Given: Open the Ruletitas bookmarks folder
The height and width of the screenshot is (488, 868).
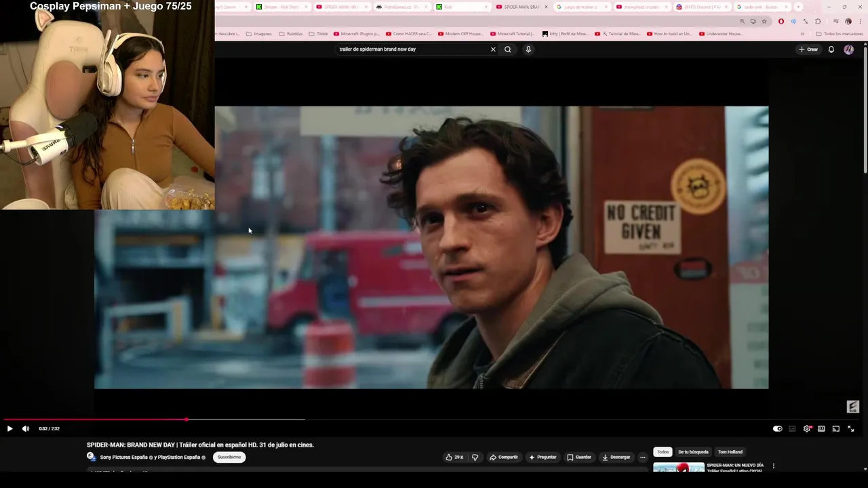Looking at the screenshot, I should (x=291, y=34).
